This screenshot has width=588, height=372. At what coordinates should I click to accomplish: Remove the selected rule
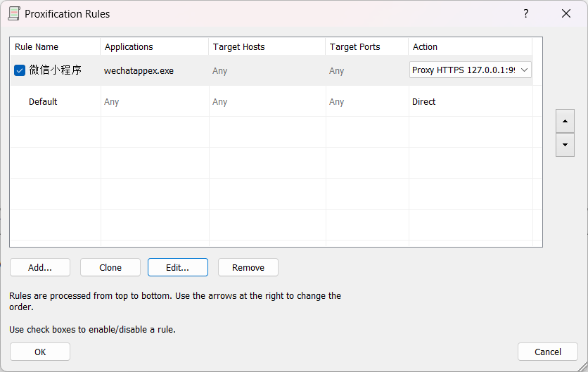click(248, 267)
